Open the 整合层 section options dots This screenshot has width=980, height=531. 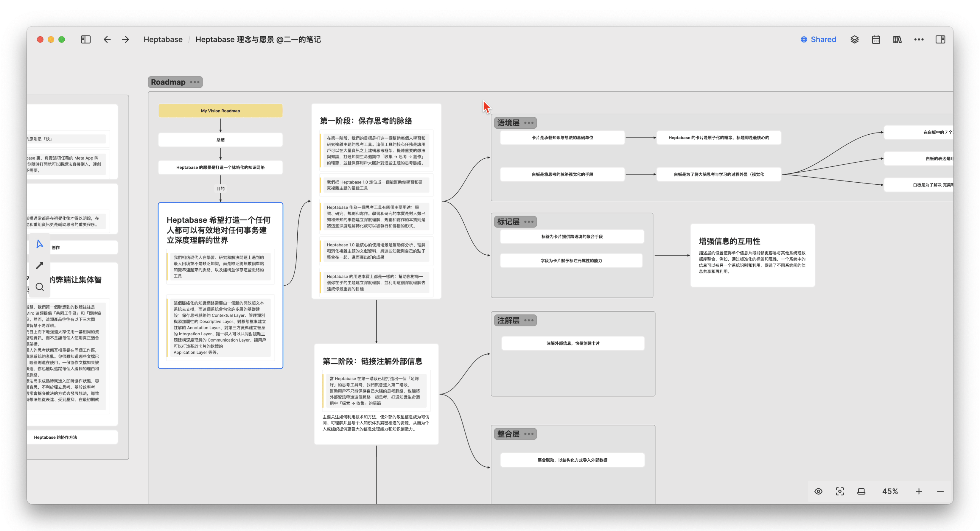pos(528,434)
